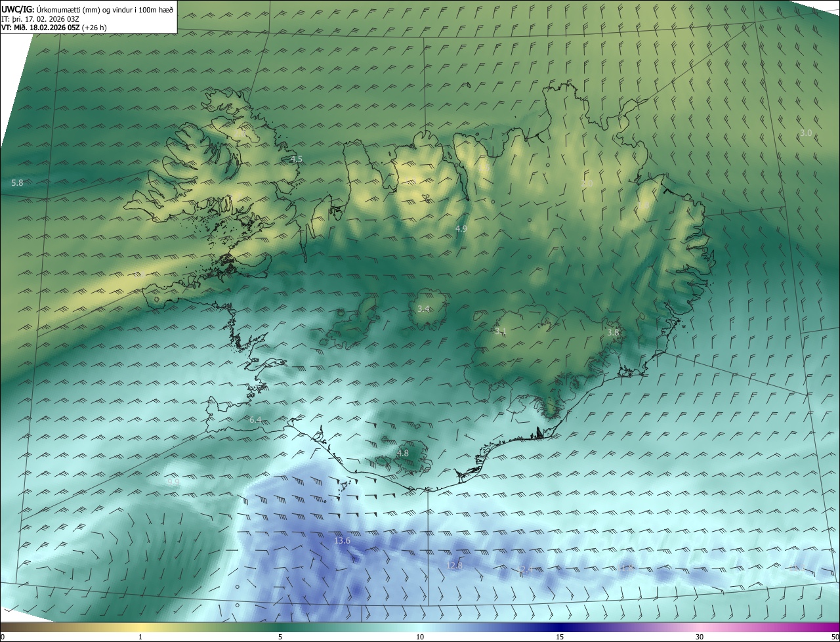The height and width of the screenshot is (642, 840).
Task: Click the 3.8 precipitation value on the map
Action: pos(613,333)
